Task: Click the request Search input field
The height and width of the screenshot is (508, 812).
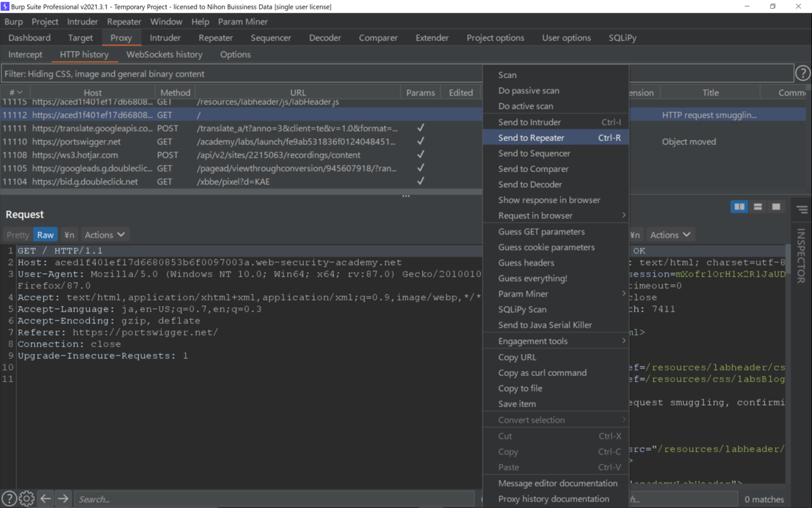Action: tap(274, 499)
